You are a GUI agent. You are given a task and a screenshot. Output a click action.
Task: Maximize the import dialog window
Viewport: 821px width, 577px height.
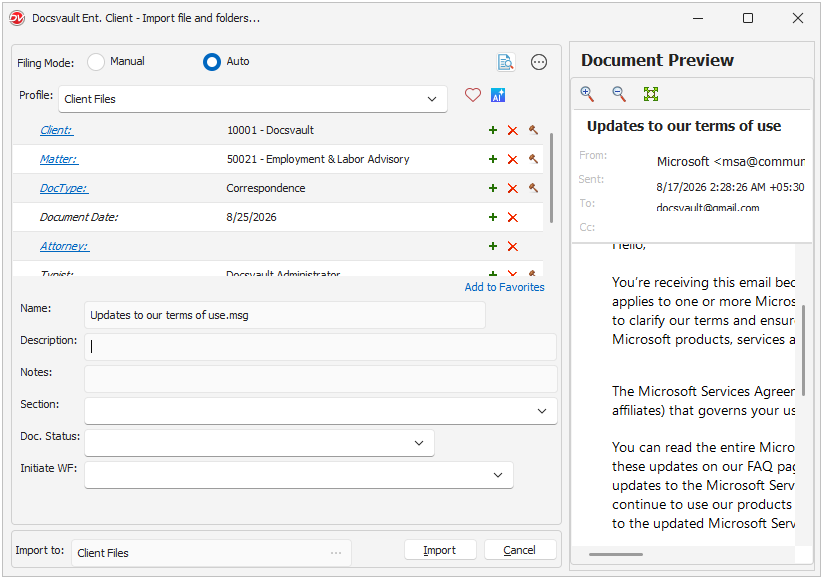[x=748, y=18]
